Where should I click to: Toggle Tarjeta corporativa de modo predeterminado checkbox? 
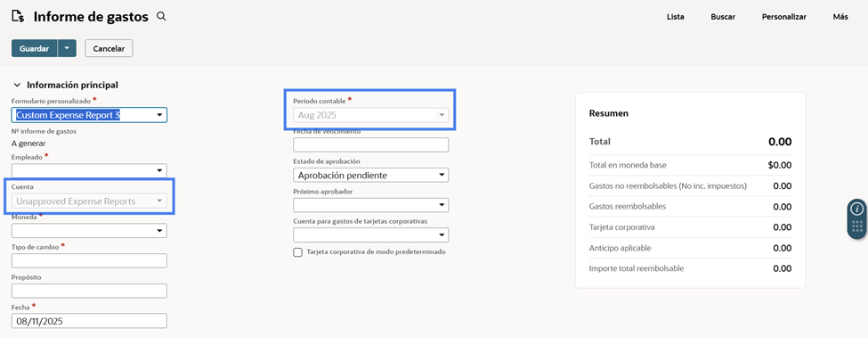point(298,252)
